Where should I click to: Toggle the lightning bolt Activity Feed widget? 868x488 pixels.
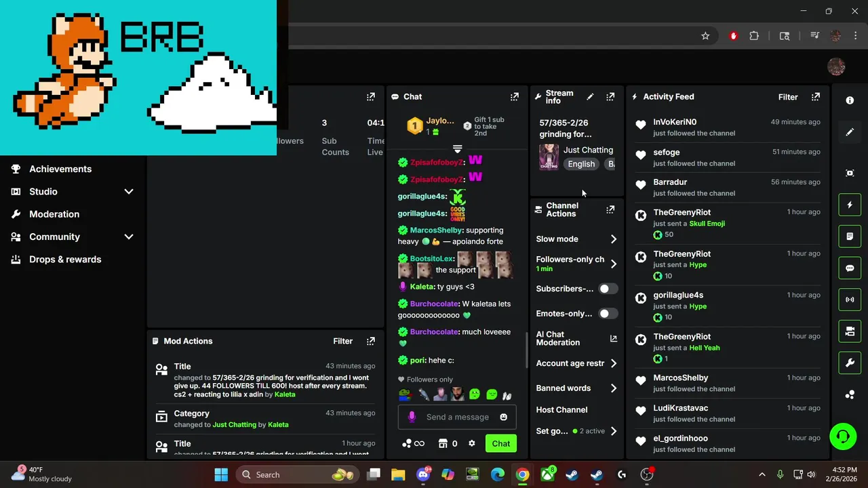coord(850,205)
